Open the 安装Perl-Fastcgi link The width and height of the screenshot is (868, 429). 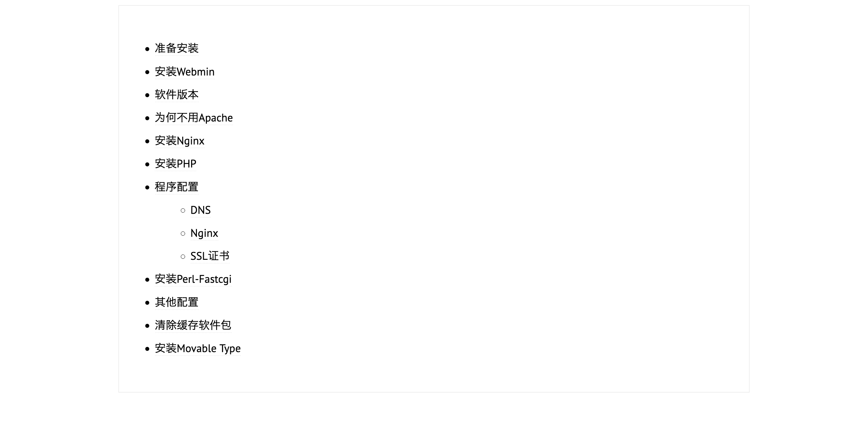pyautogui.click(x=193, y=279)
